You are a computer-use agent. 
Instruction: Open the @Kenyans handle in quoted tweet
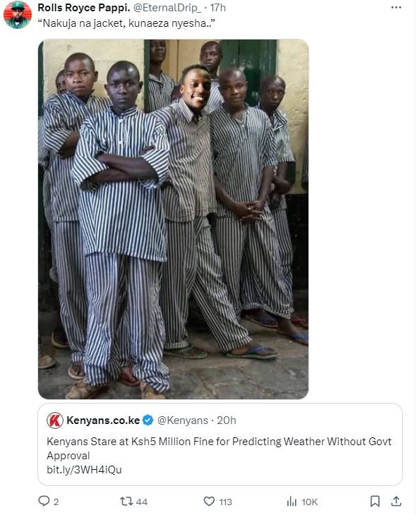pyautogui.click(x=182, y=420)
